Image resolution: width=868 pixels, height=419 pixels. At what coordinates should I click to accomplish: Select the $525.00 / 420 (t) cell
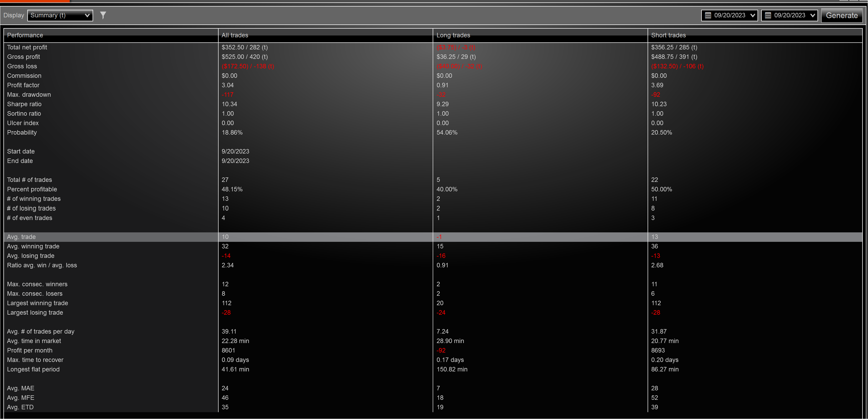[x=245, y=57]
